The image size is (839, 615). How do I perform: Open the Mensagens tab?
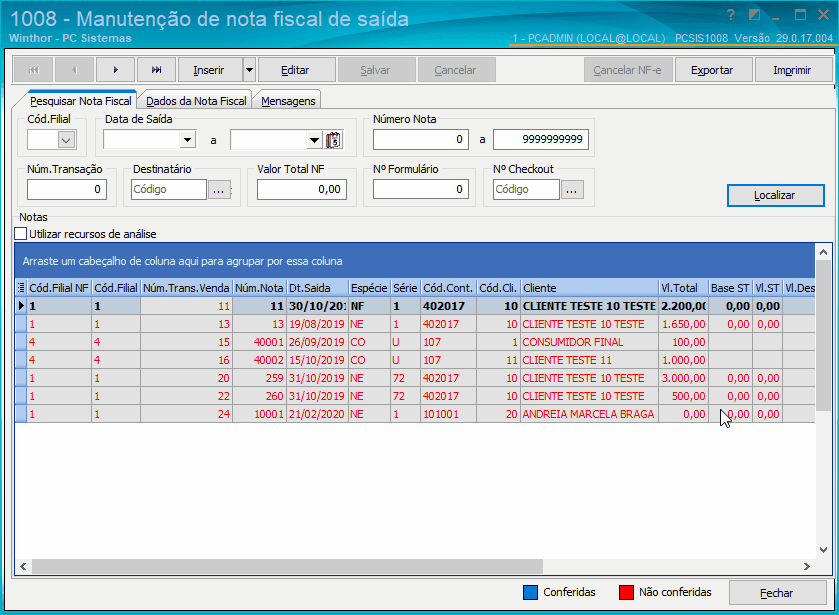click(288, 101)
